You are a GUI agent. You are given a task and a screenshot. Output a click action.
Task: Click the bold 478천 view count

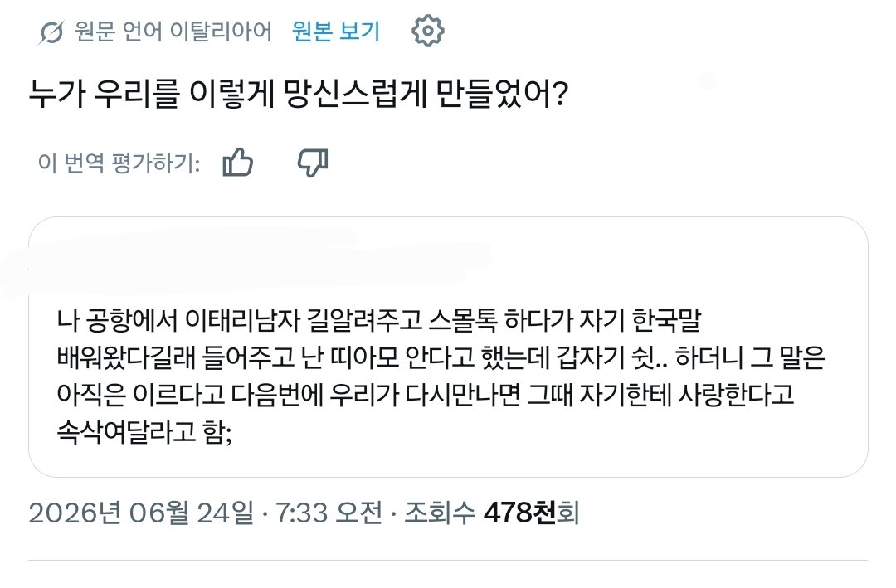click(519, 512)
